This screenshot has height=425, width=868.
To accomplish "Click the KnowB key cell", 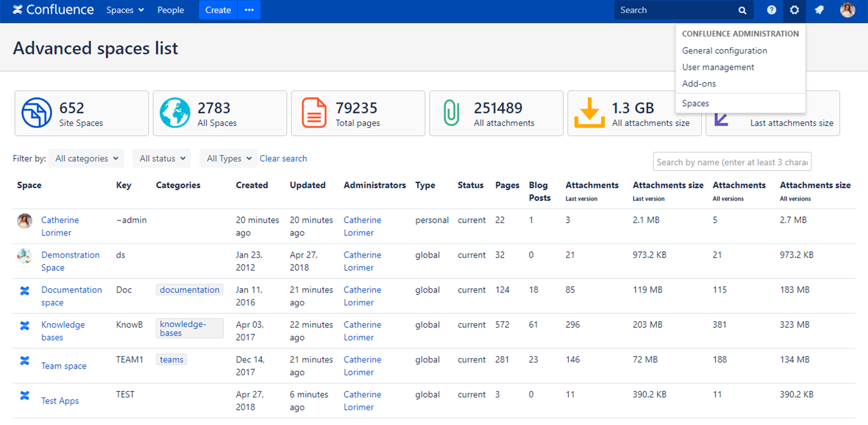I will (129, 325).
